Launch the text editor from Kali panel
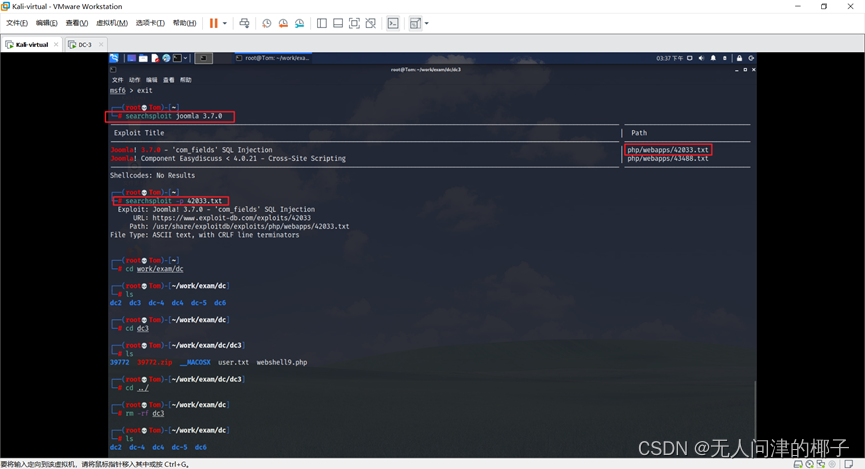This screenshot has width=865, height=469. pos(155,58)
